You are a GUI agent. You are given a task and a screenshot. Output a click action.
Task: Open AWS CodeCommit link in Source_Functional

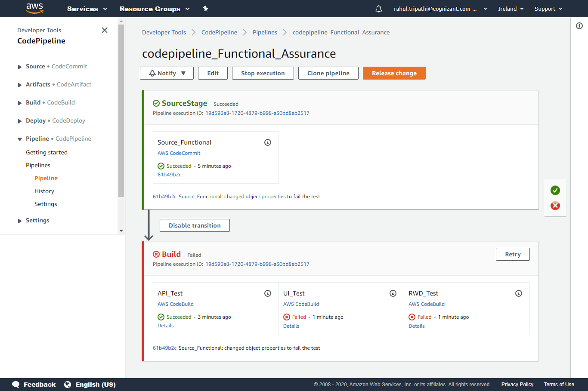click(x=179, y=153)
